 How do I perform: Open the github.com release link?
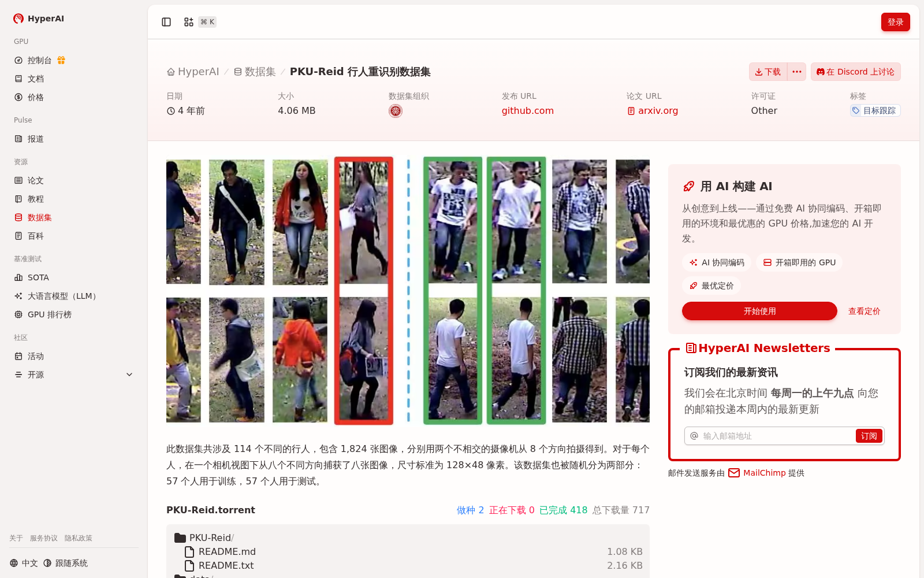528,110
